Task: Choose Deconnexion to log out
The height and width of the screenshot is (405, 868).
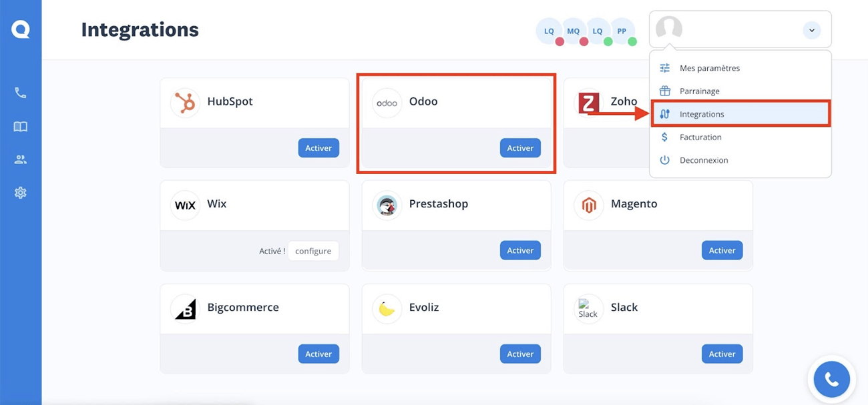Action: [x=740, y=160]
